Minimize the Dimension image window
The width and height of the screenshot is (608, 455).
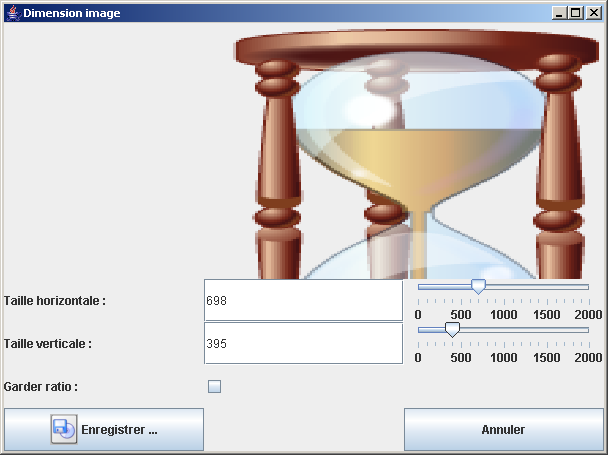click(x=559, y=13)
